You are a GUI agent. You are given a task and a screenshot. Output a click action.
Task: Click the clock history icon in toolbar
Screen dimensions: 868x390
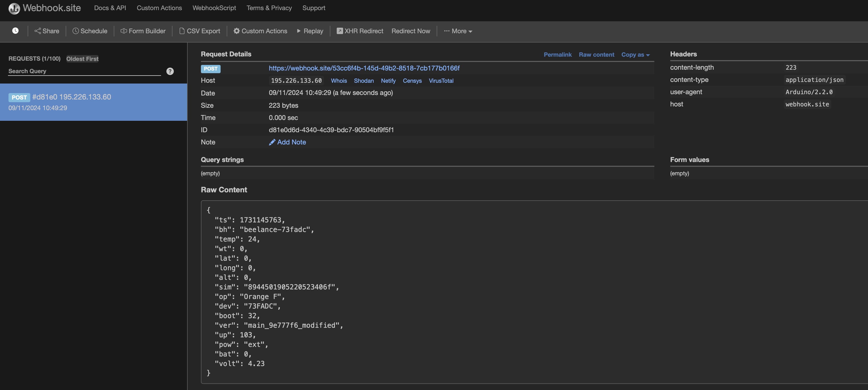15,31
